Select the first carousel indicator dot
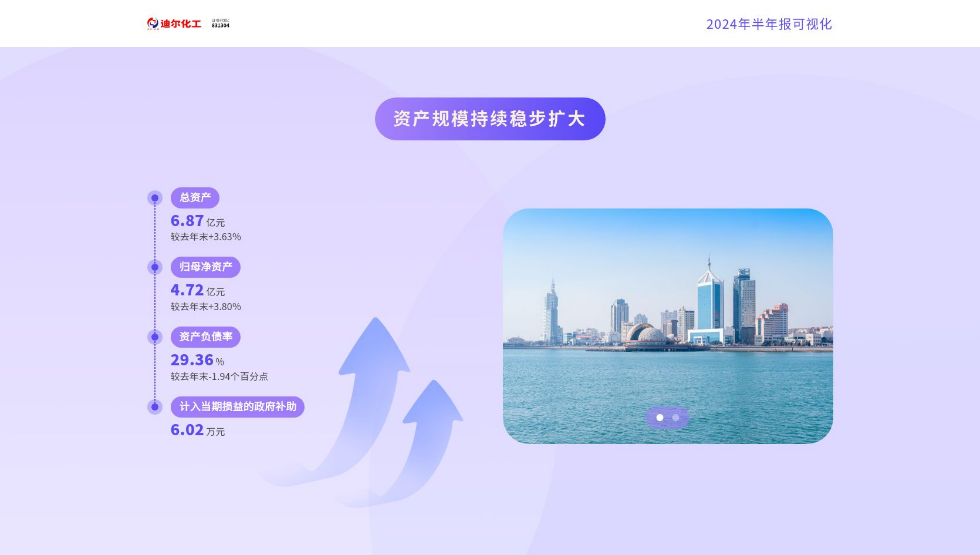 click(x=660, y=418)
